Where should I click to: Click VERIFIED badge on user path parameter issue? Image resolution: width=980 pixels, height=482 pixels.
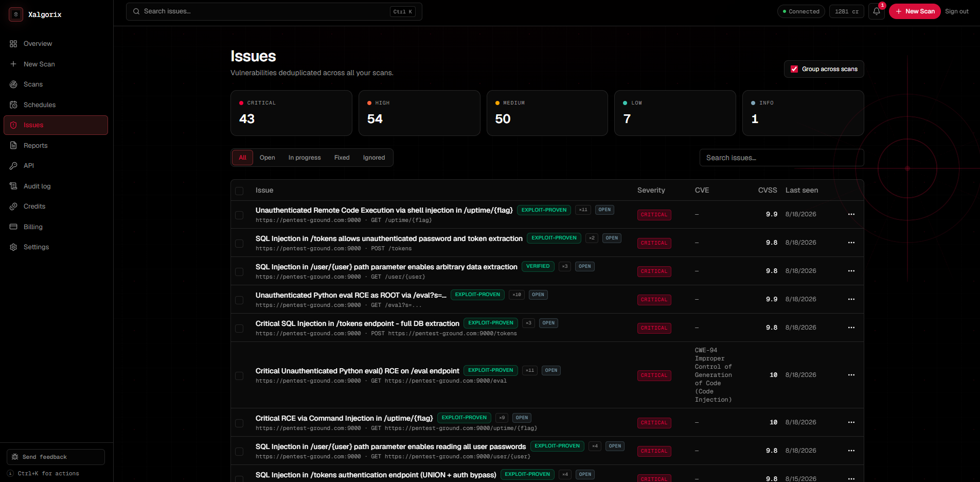coord(538,266)
